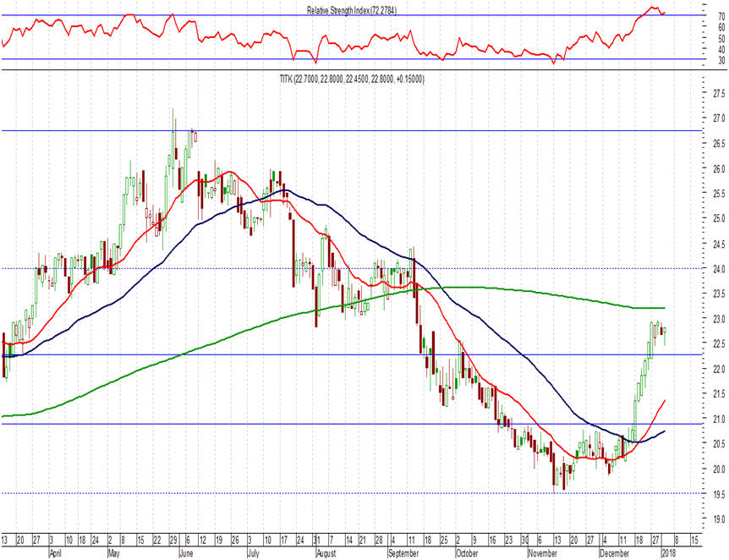Click the Relative Strength Index (72.2784) title
Viewport: 729px width, 560px height.
(x=352, y=10)
